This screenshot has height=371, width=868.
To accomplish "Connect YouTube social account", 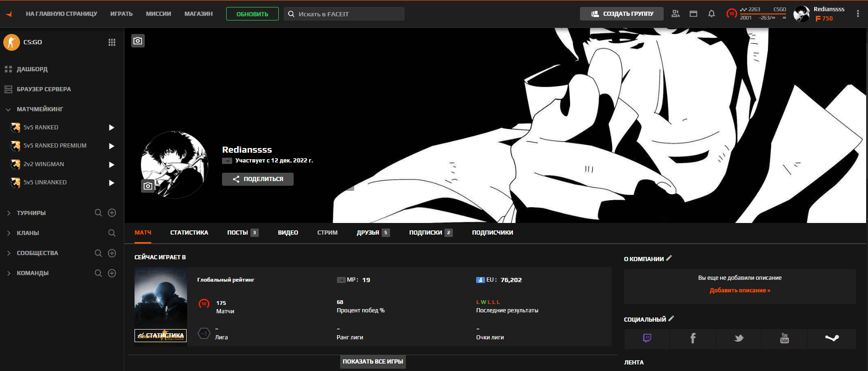I will click(x=785, y=338).
